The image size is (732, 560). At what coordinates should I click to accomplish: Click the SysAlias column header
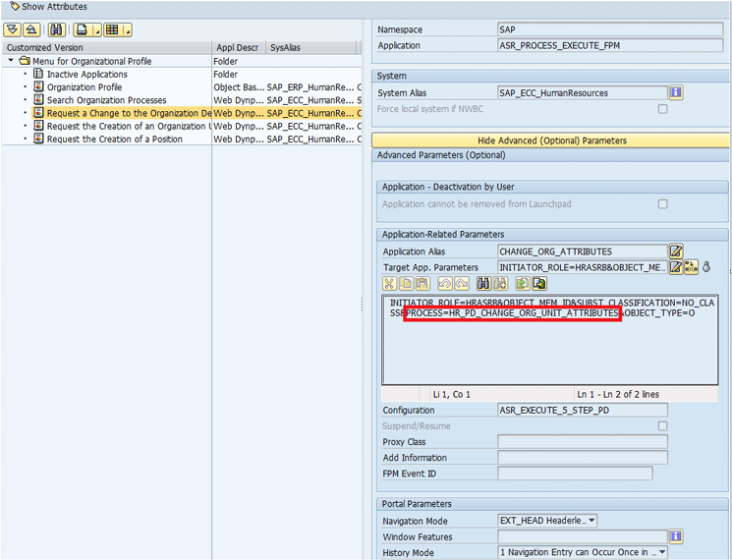[311, 47]
